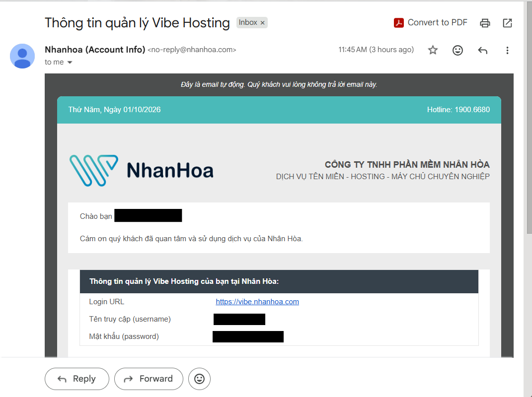Open the vibe.nhanhoa.com login link
This screenshot has height=397, width=532.
pyautogui.click(x=257, y=302)
